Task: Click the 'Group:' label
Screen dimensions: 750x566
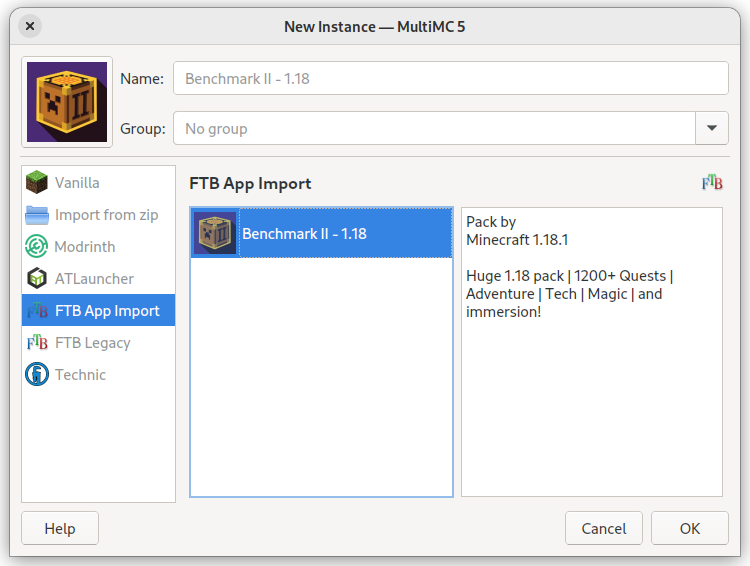Action: [143, 129]
